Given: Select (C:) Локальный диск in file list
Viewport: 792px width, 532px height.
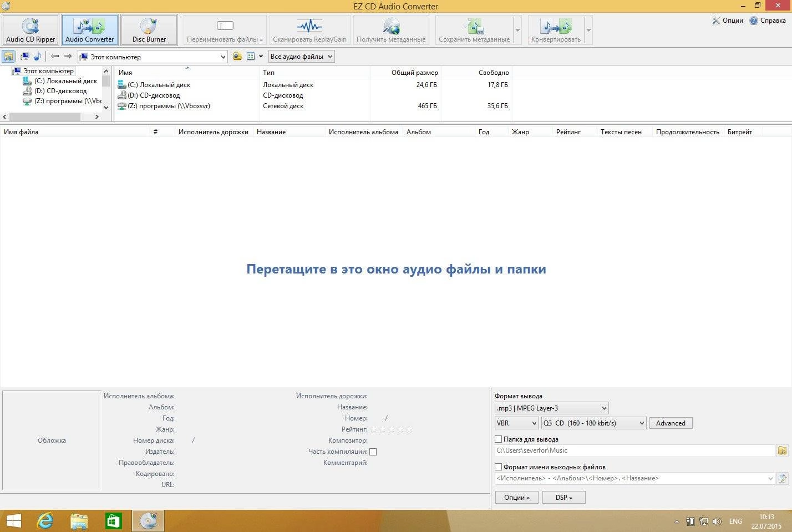Looking at the screenshot, I should [x=159, y=85].
